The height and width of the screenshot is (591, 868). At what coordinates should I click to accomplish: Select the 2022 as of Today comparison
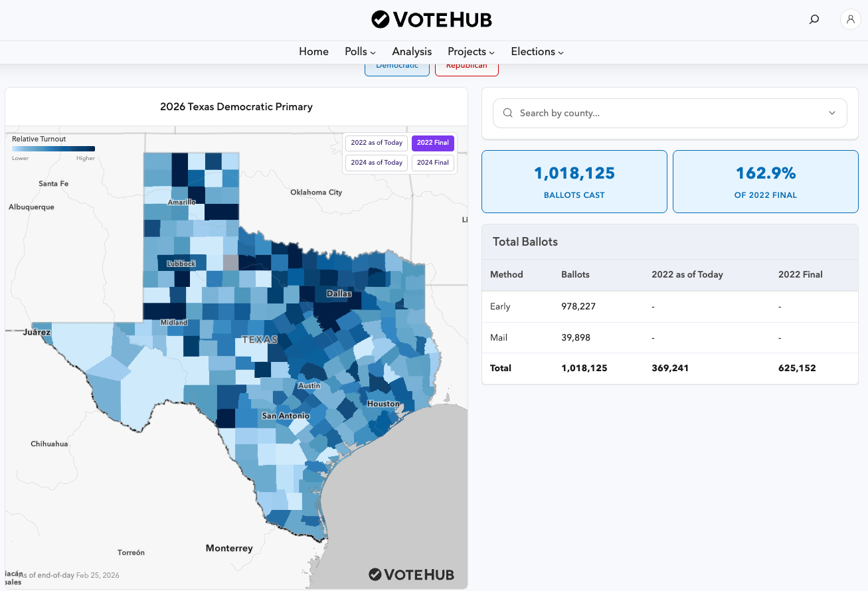(377, 143)
